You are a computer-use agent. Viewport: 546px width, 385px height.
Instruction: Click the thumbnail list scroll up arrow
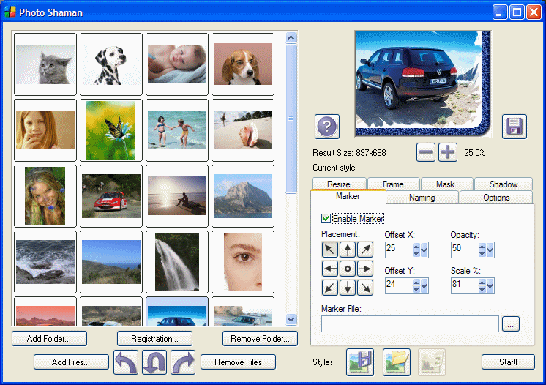tap(291, 38)
